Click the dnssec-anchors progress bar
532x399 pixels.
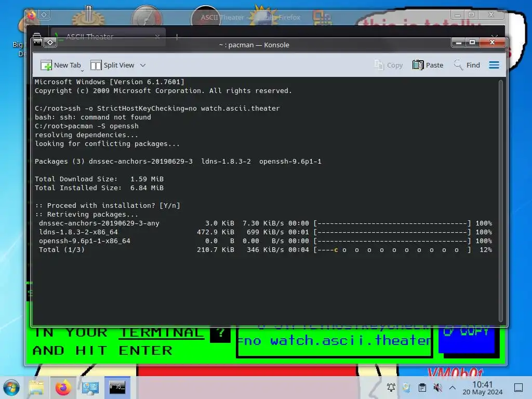[x=392, y=223]
